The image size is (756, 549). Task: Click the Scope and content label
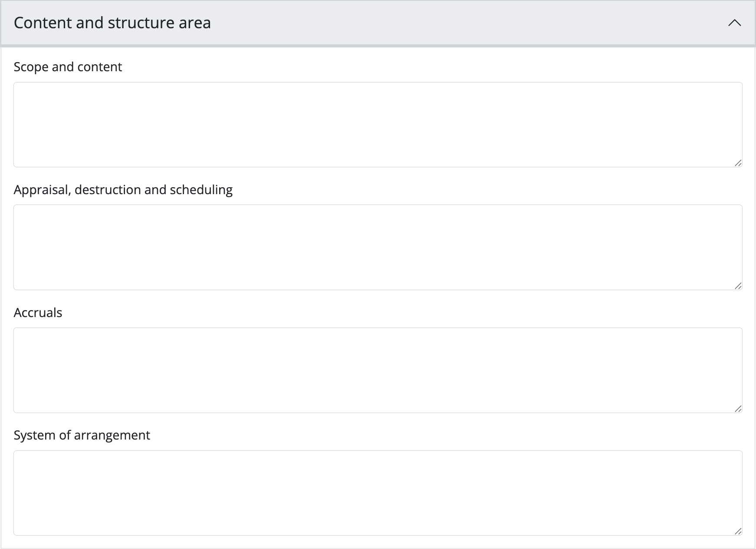pyautogui.click(x=68, y=67)
